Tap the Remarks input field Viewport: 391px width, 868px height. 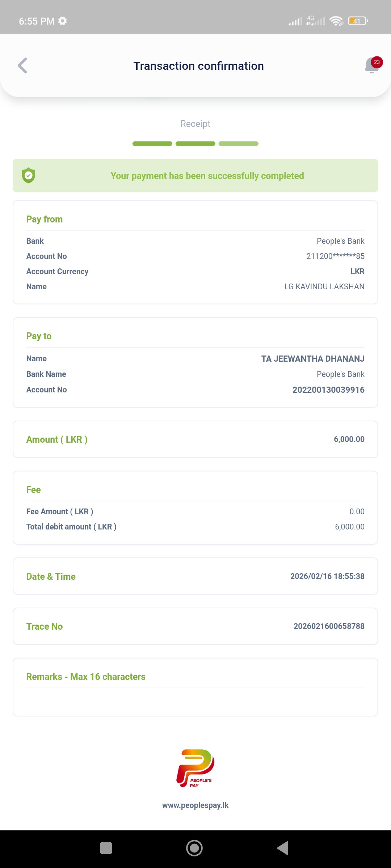click(195, 702)
